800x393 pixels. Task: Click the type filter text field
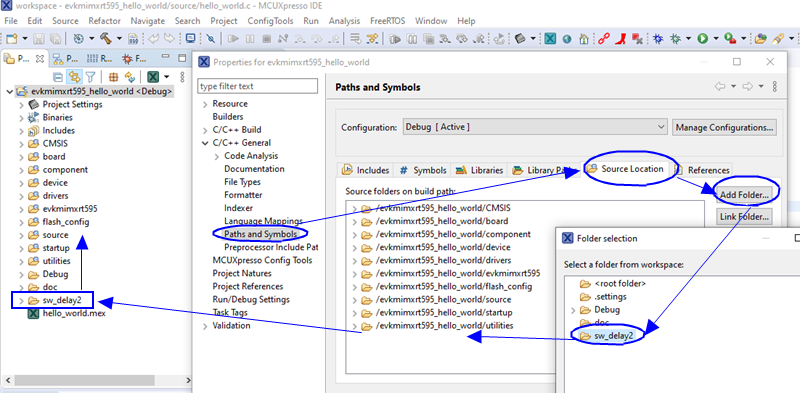coord(258,86)
